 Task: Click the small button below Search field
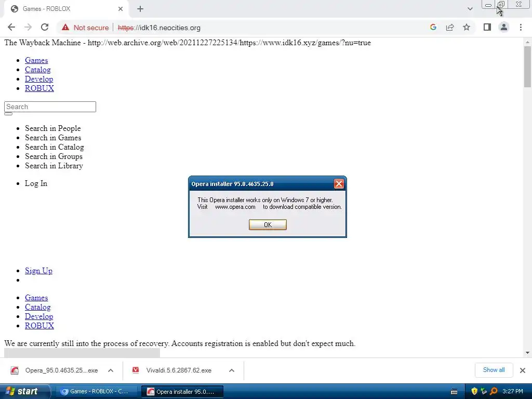[8, 114]
